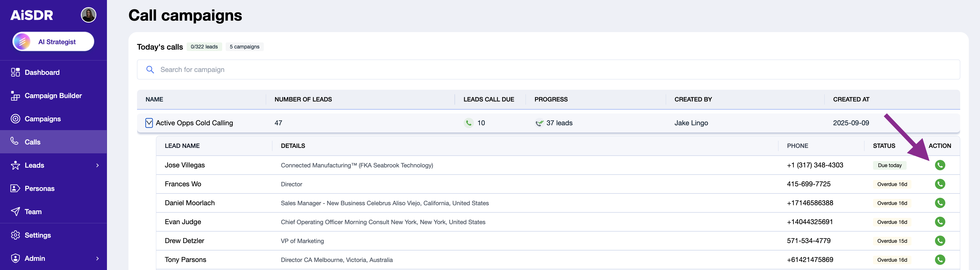The height and width of the screenshot is (270, 980).
Task: Click phone number 571-534-4779
Action: click(809, 241)
